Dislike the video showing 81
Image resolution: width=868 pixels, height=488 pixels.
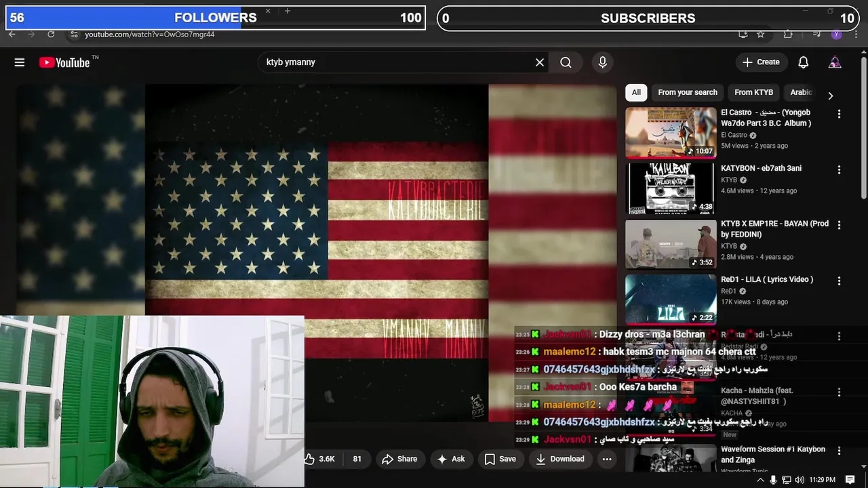pos(357,459)
